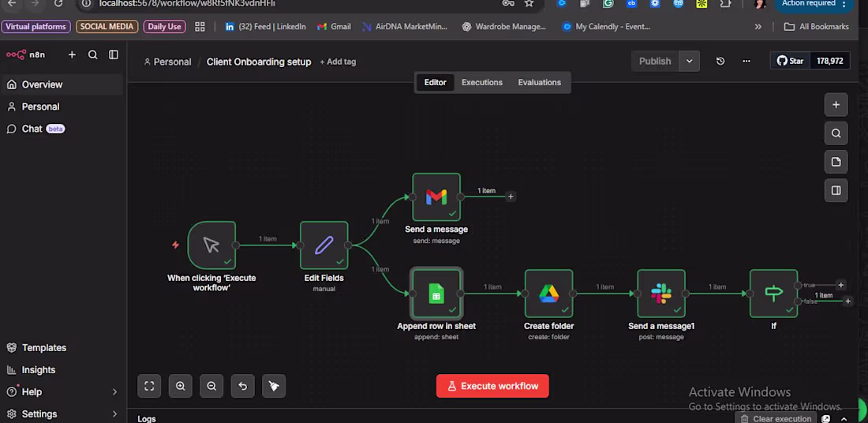The height and width of the screenshot is (423, 868).
Task: Expand the Publish dropdown arrow
Action: coord(689,61)
